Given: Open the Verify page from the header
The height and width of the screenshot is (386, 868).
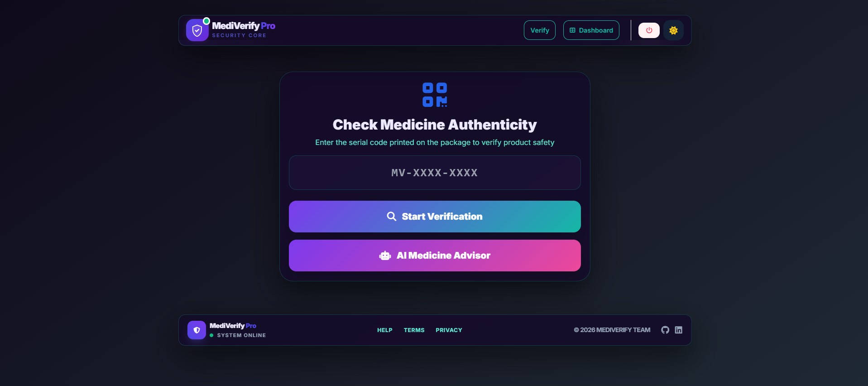Looking at the screenshot, I should 539,30.
